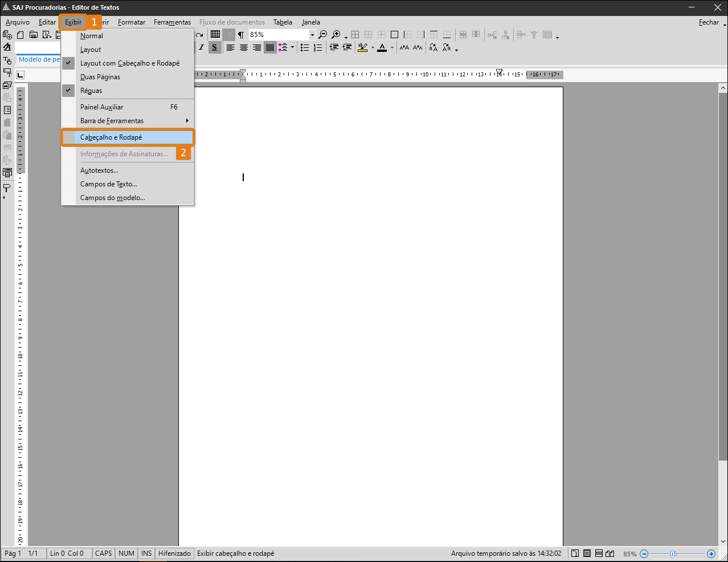Screen dimensions: 728x562
Task: Toggle the Cabeçalho e Rodapé menu option
Action: tap(111, 137)
